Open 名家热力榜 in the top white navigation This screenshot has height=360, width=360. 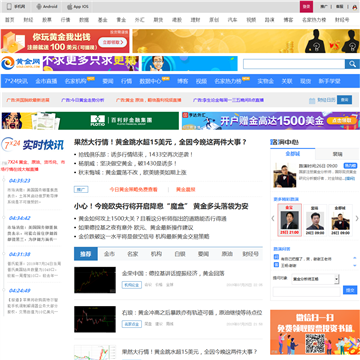tap(314, 20)
